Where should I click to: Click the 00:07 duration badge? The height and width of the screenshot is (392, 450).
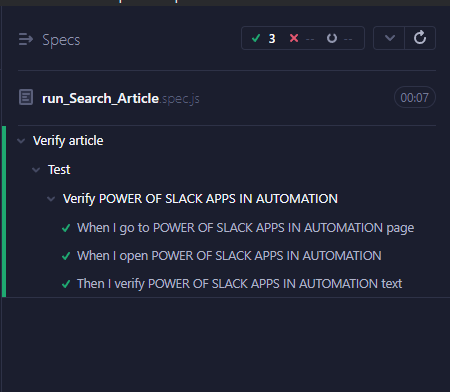coord(415,97)
